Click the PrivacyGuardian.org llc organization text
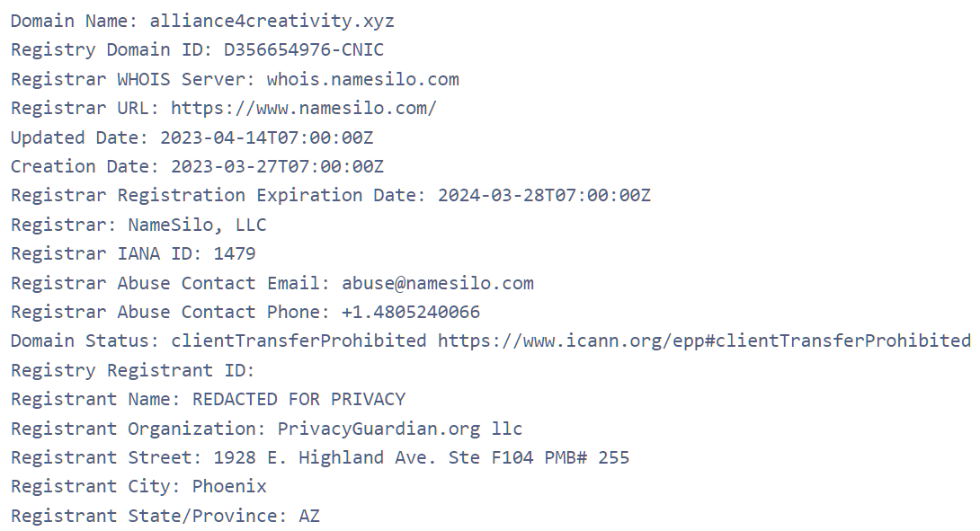 399,429
